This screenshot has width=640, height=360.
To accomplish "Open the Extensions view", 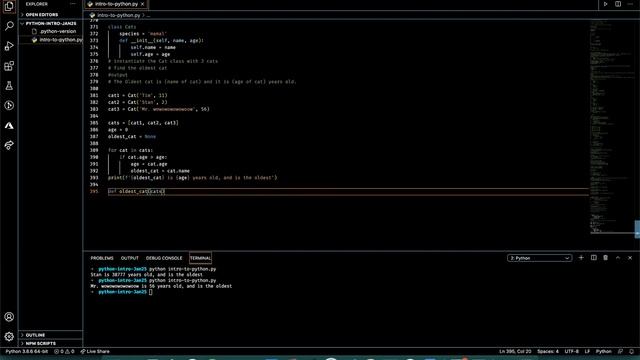I will click(9, 66).
